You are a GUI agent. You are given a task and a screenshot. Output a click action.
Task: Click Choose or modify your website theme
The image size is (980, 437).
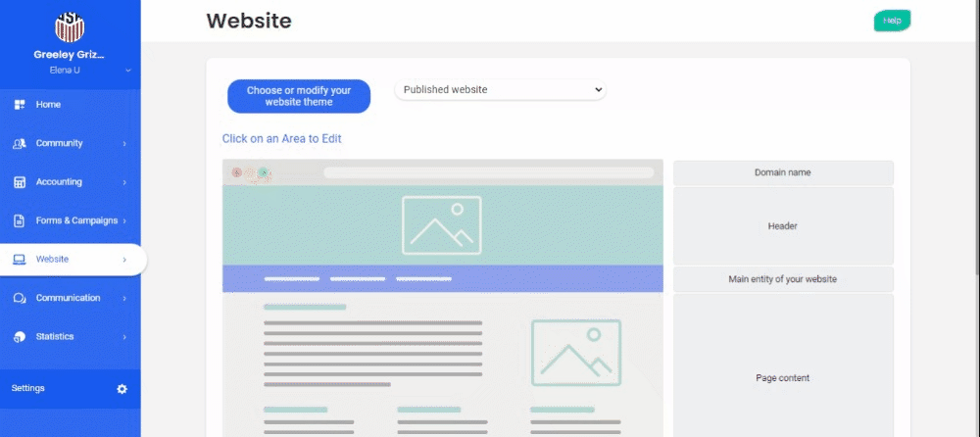pyautogui.click(x=299, y=96)
